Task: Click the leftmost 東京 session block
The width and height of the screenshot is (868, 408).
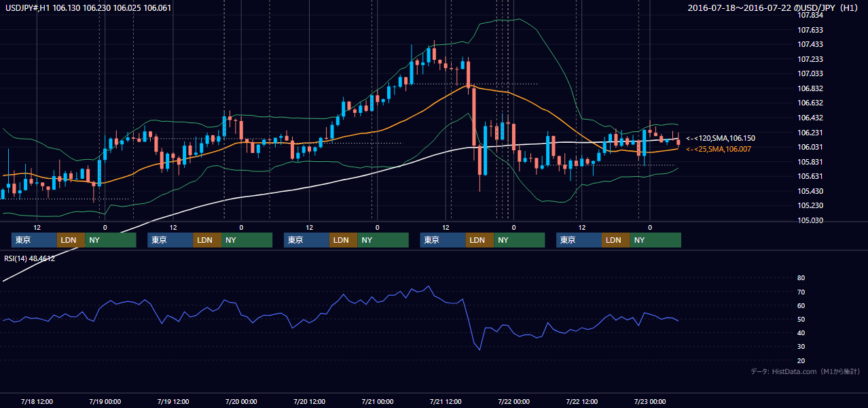Action: click(34, 240)
